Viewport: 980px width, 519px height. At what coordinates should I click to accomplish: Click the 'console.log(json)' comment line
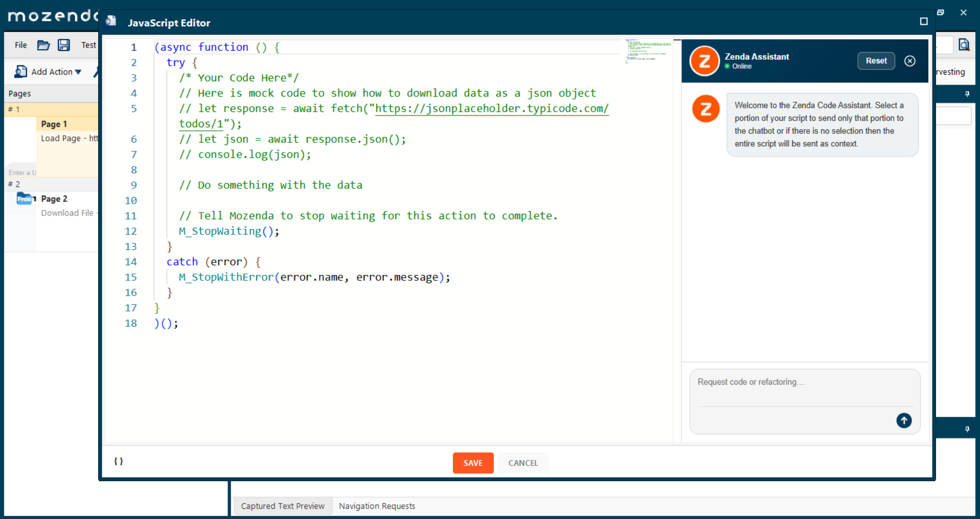pyautogui.click(x=245, y=154)
